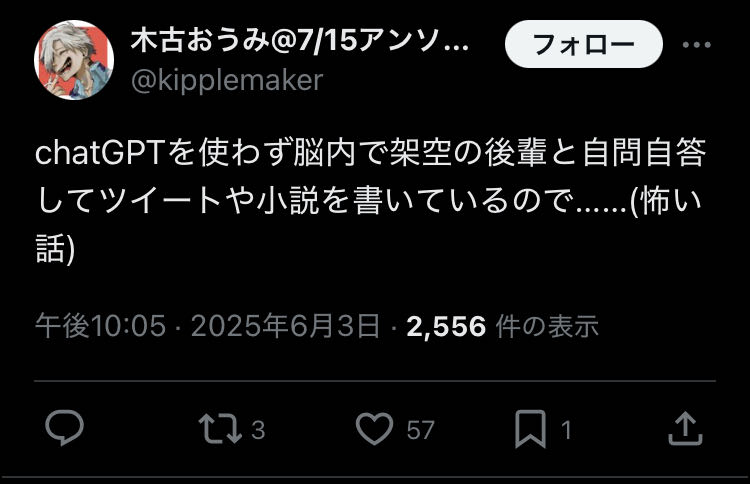The height and width of the screenshot is (484, 750).
Task: Click the bookmark count 1
Action: (x=566, y=430)
